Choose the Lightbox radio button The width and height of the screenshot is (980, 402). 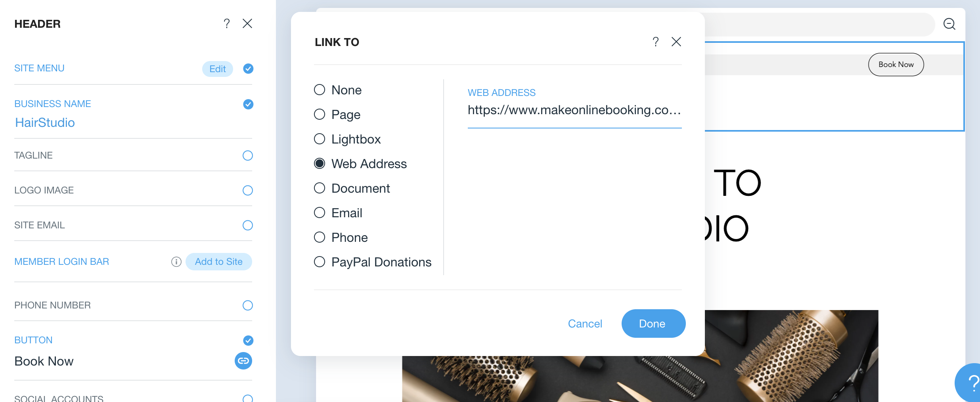[320, 139]
